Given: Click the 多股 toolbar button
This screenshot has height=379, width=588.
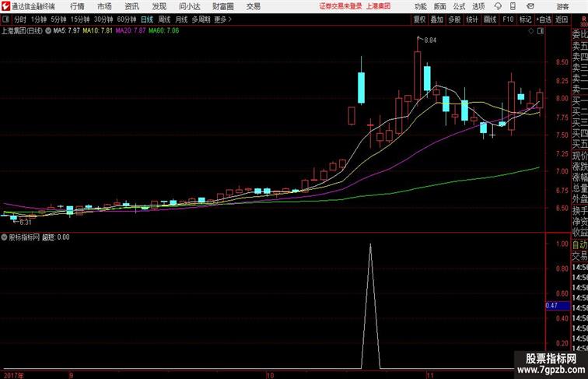Looking at the screenshot, I should 454,19.
